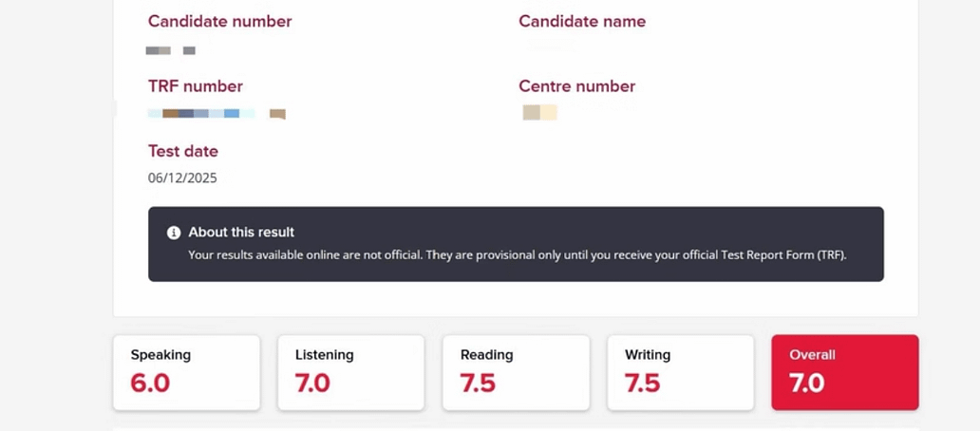Click the blurred centre number value

539,113
